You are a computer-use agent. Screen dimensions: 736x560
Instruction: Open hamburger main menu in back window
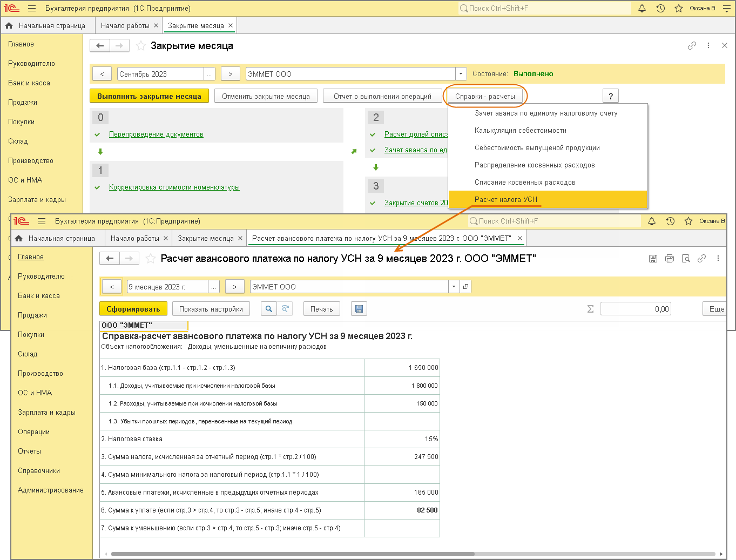click(x=32, y=9)
